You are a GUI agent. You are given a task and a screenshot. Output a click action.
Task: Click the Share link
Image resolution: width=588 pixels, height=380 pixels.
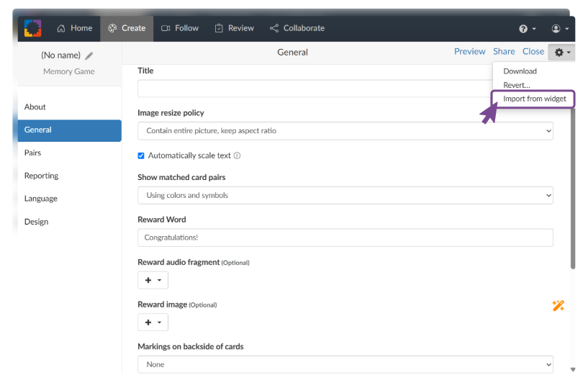504,51
